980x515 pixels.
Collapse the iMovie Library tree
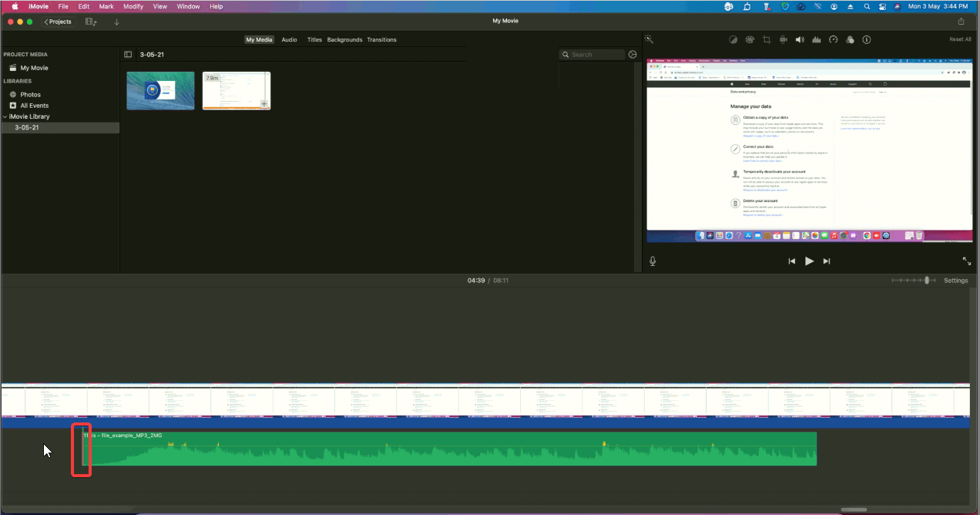(4, 116)
